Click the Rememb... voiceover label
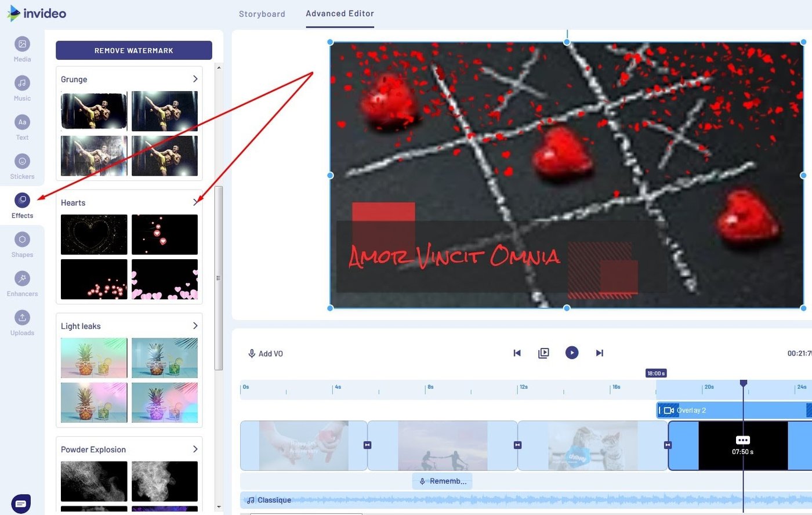 coord(442,481)
